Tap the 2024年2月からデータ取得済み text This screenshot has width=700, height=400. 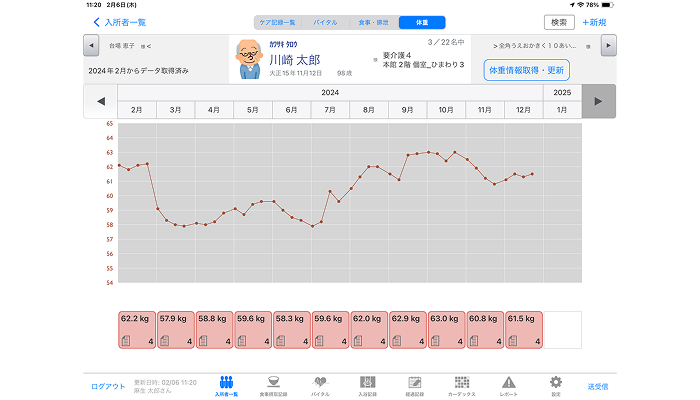click(138, 71)
